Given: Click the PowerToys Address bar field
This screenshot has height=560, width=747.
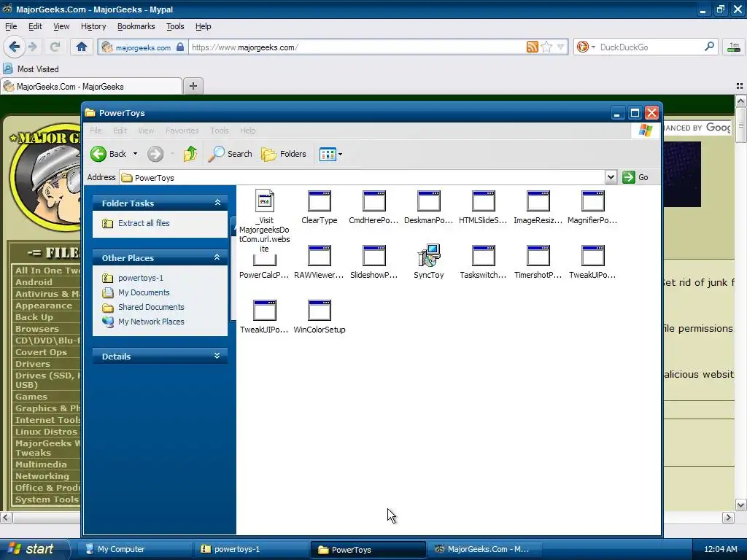Looking at the screenshot, I should (362, 178).
